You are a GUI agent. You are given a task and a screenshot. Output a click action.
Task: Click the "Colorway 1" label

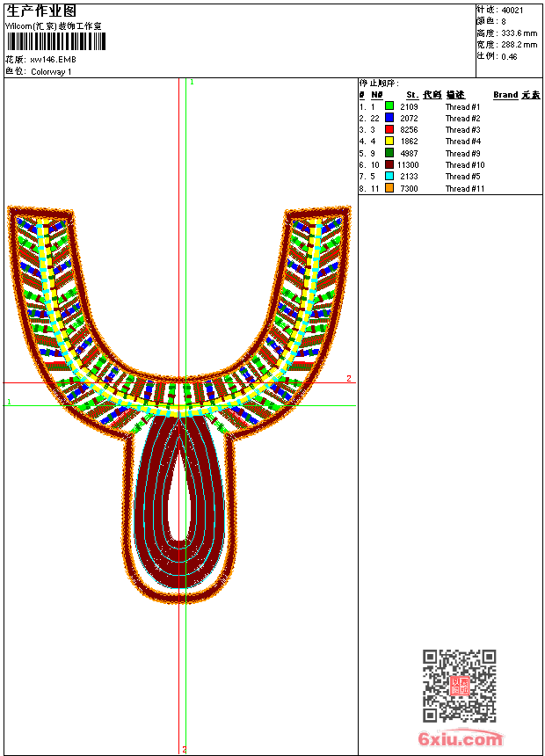[51, 72]
